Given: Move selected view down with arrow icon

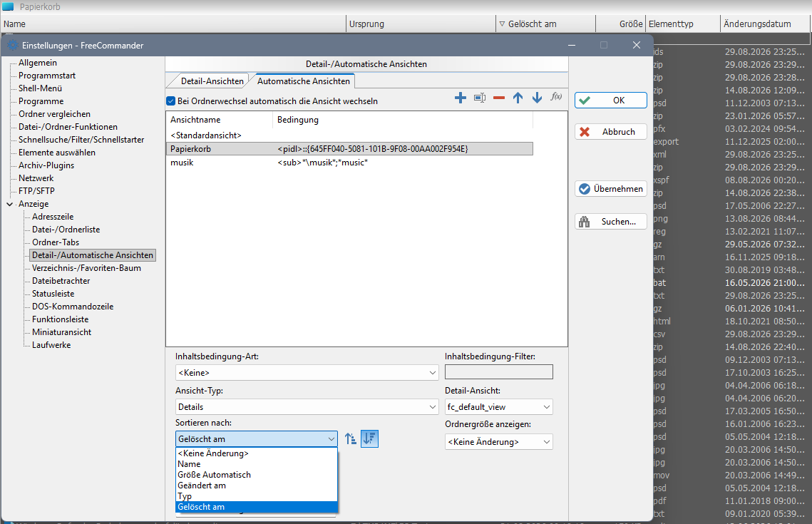Looking at the screenshot, I should [537, 98].
